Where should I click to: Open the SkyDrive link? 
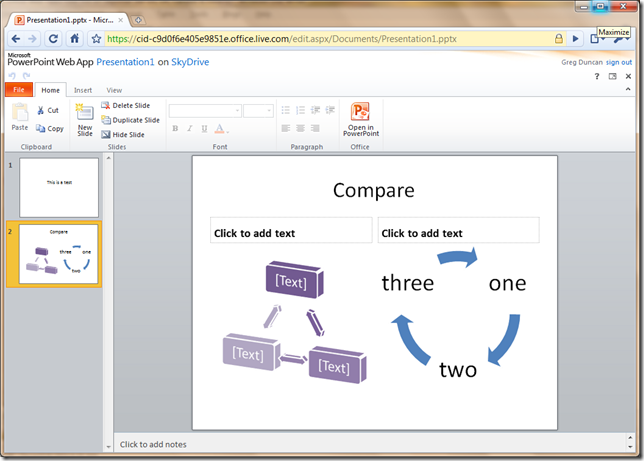190,62
